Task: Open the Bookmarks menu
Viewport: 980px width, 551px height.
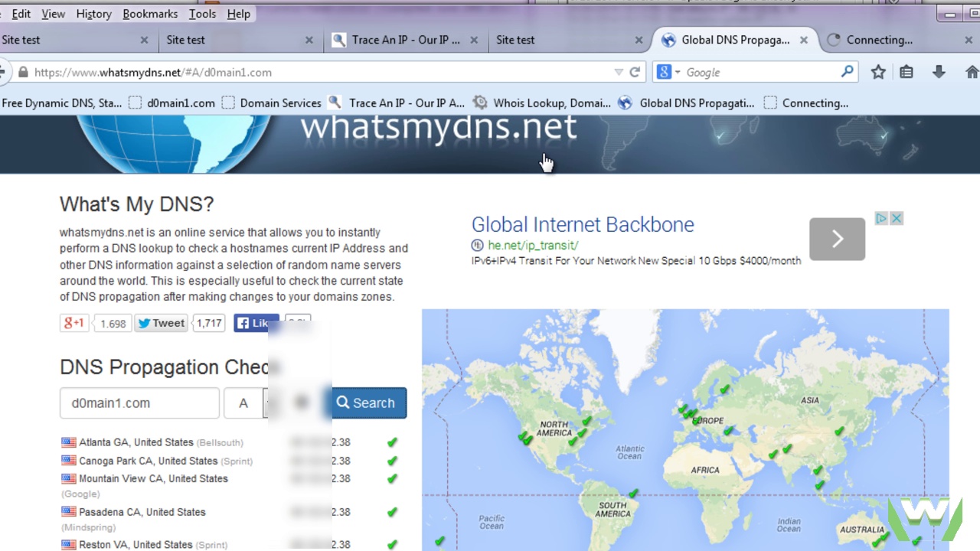Action: point(150,14)
